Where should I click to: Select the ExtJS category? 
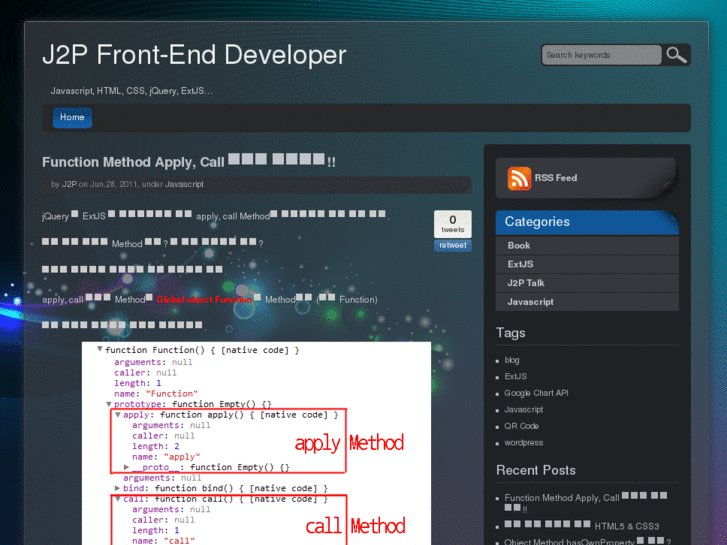[x=520, y=264]
